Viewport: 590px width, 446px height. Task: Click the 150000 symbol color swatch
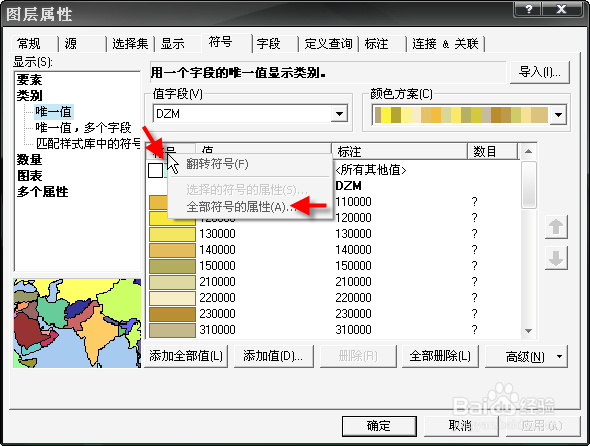pyautogui.click(x=172, y=266)
